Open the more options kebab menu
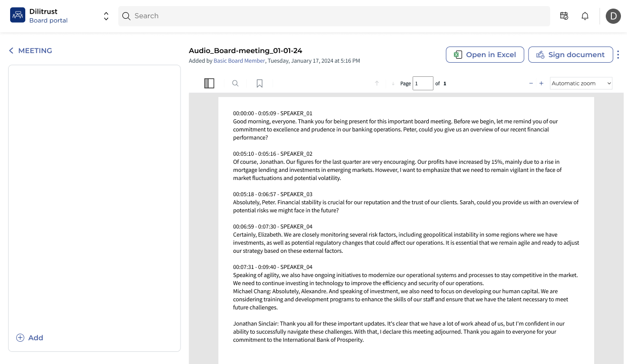Screen dimensions: 627x364 pos(618,55)
